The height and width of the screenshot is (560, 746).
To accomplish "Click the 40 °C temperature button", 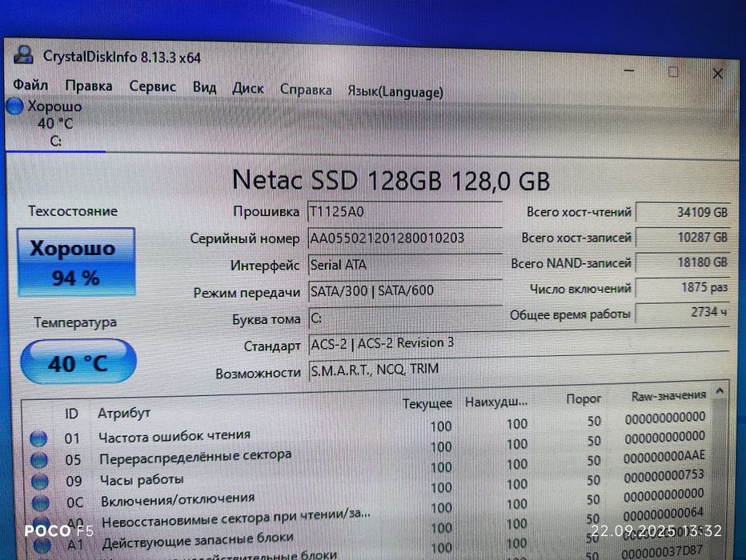I will (78, 362).
